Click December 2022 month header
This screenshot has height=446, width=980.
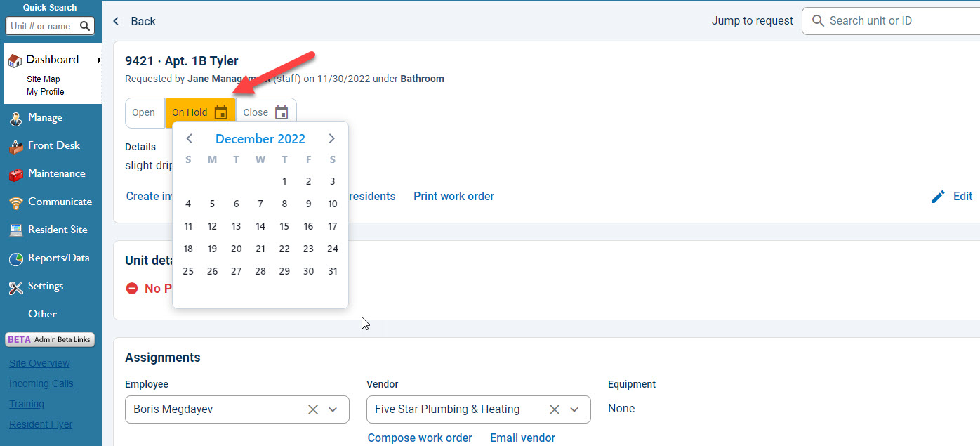point(260,139)
